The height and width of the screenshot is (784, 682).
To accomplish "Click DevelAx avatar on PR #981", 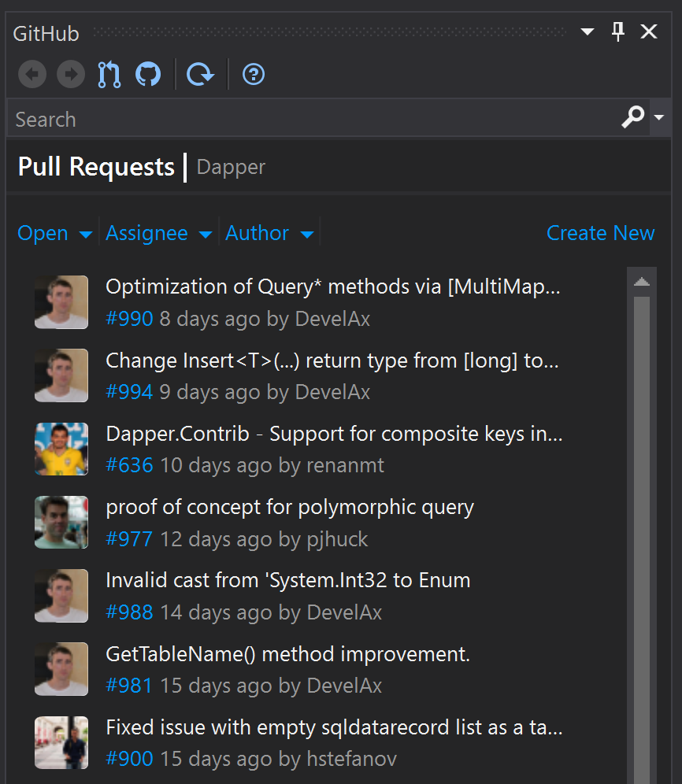I will pyautogui.click(x=61, y=669).
